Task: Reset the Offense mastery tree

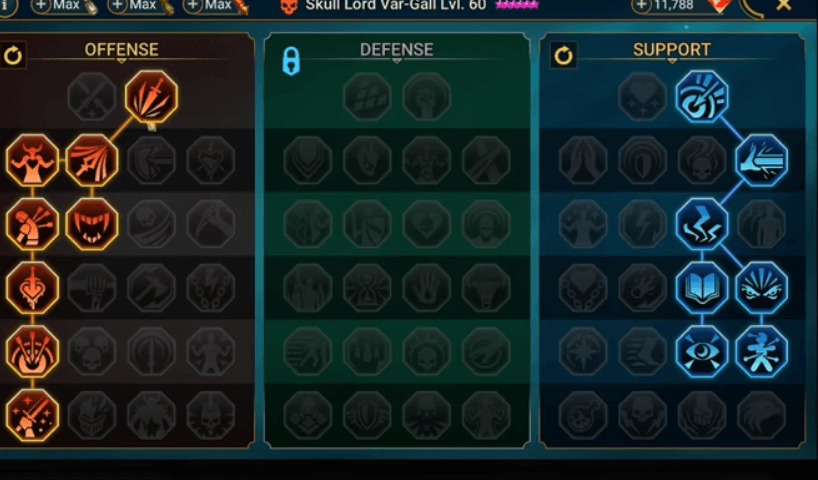Action: click(x=13, y=55)
